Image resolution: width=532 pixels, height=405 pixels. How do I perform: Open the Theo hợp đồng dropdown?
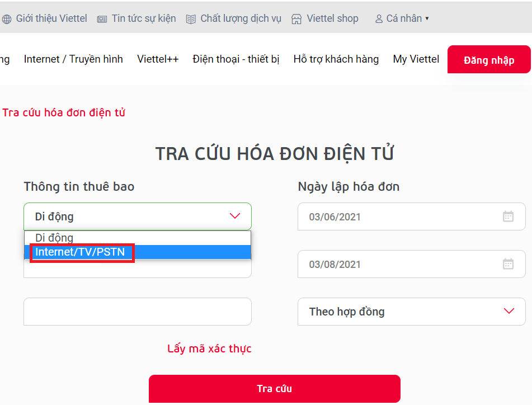(411, 312)
